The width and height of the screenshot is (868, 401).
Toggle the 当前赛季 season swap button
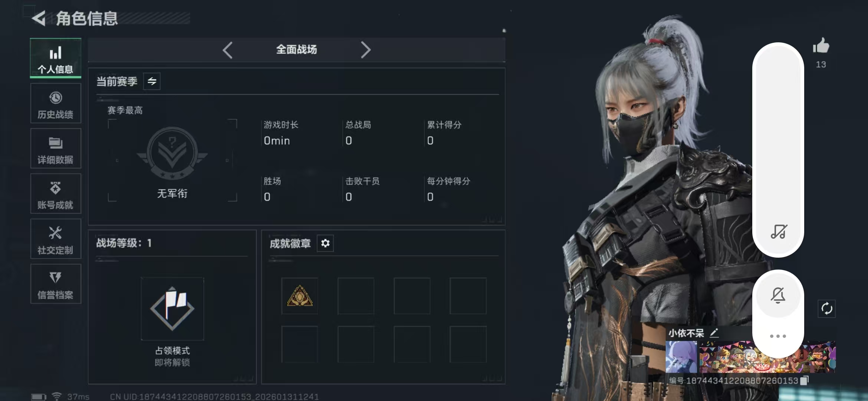[152, 81]
